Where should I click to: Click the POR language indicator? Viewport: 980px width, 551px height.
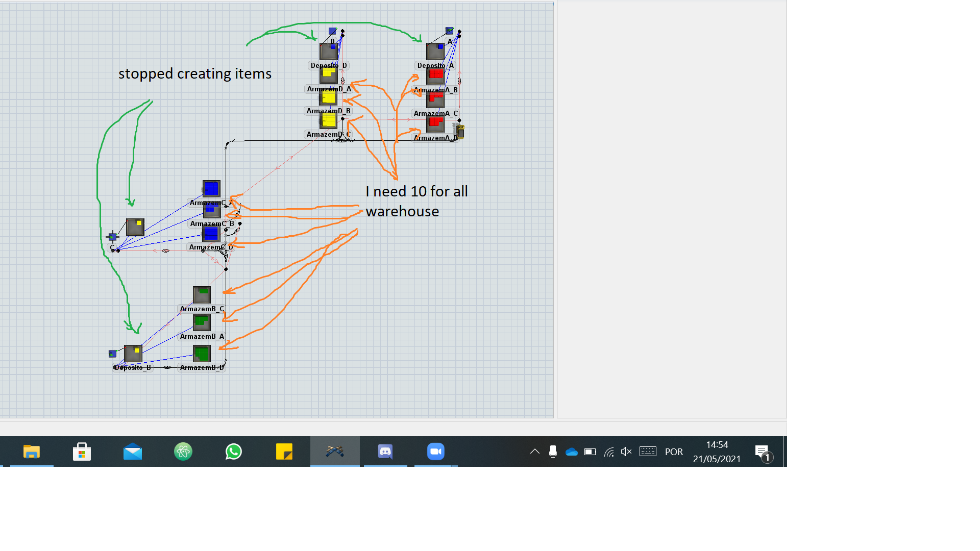coord(674,452)
